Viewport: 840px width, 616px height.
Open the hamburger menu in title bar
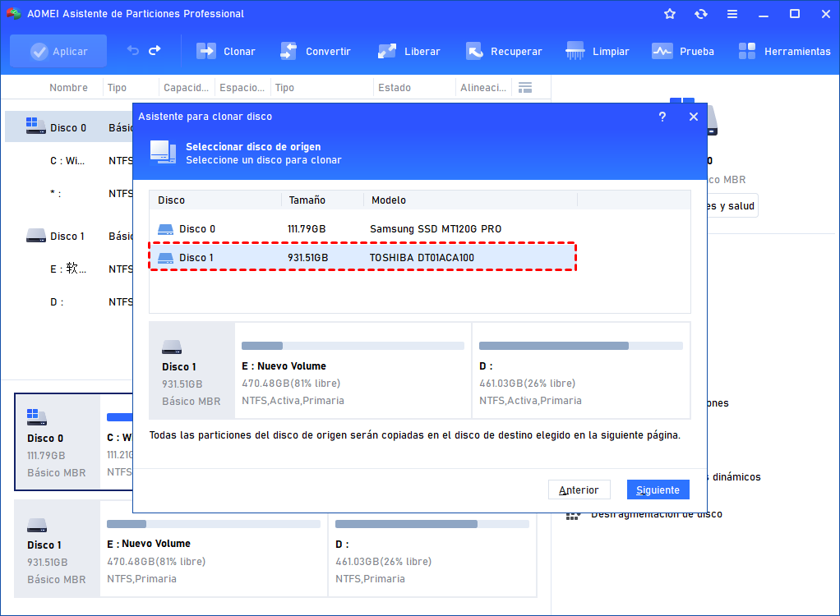coord(732,14)
